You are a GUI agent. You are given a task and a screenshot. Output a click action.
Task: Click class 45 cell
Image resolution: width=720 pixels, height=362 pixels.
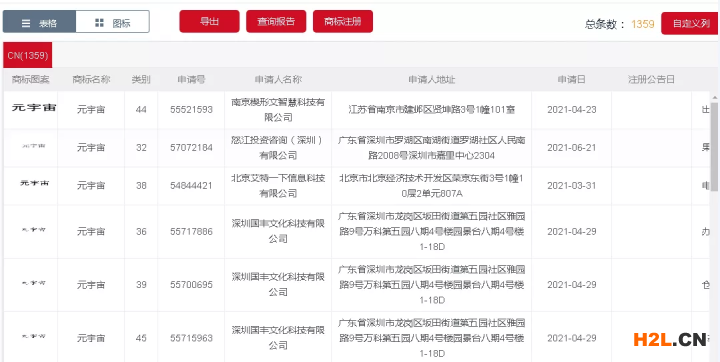tap(141, 338)
